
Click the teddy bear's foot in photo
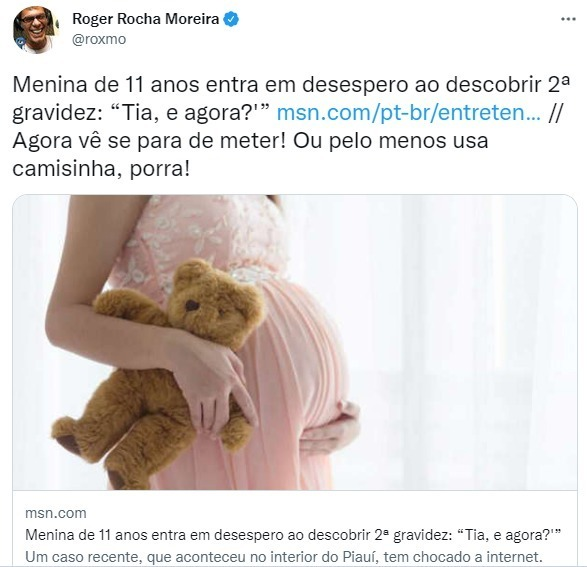coord(68,437)
